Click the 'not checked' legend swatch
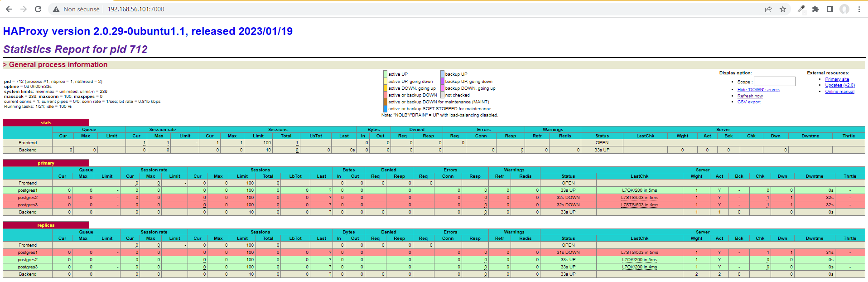868x282 pixels. pos(442,95)
